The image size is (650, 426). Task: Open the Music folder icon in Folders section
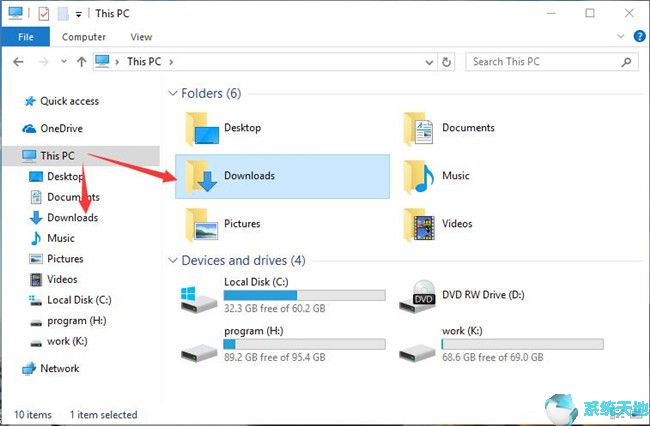[x=418, y=177]
